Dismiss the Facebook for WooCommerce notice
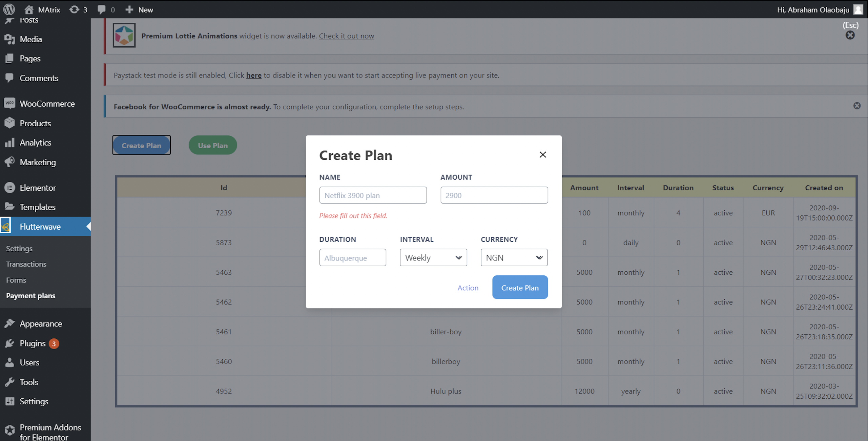 856,106
